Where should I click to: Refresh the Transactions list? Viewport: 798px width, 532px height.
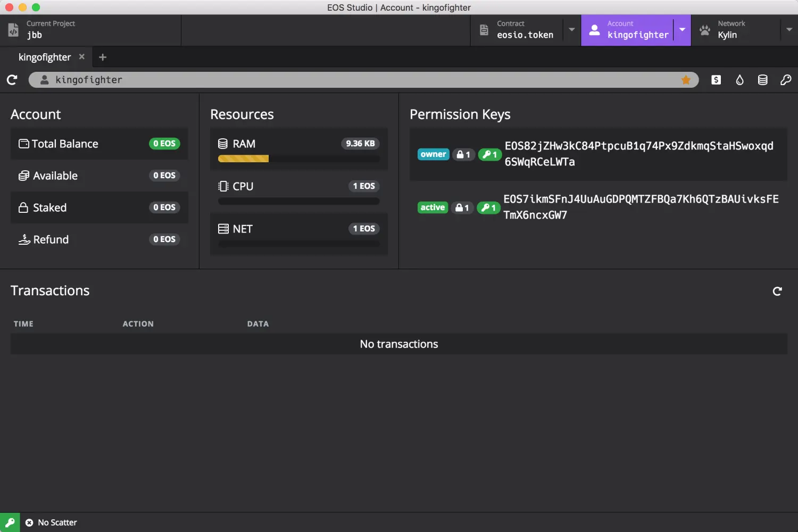tap(777, 291)
